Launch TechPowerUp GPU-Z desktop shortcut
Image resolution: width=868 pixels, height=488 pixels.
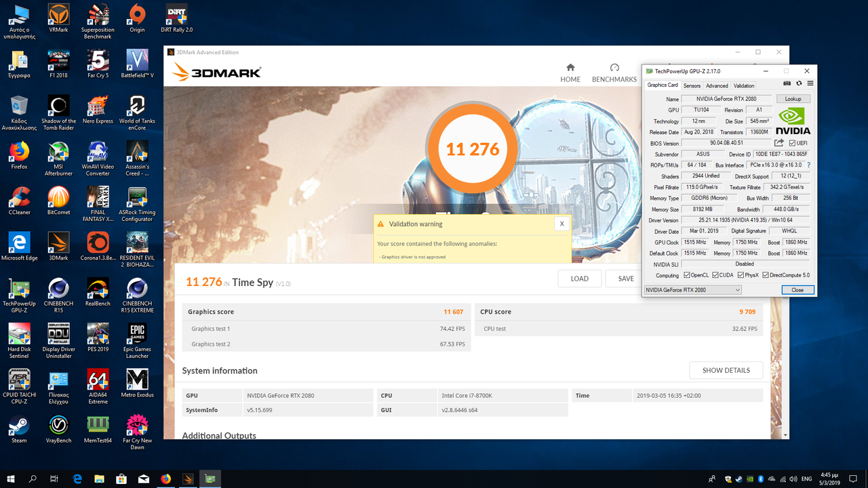[x=19, y=295]
